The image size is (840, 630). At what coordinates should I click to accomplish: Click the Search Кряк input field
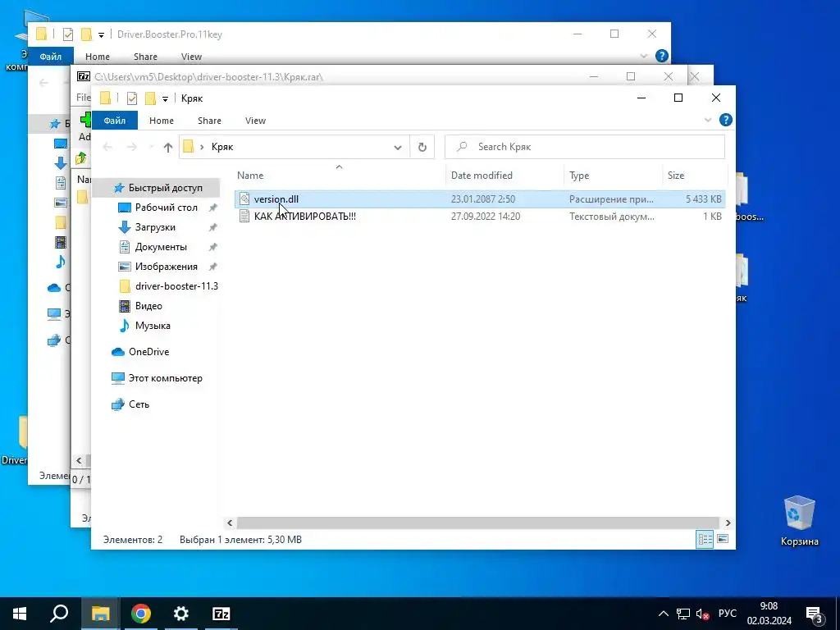(x=585, y=147)
